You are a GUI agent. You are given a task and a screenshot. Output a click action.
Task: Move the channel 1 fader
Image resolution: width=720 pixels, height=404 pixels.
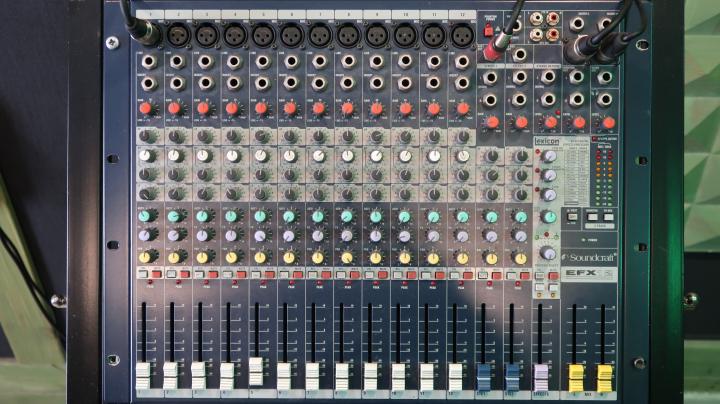(x=143, y=375)
